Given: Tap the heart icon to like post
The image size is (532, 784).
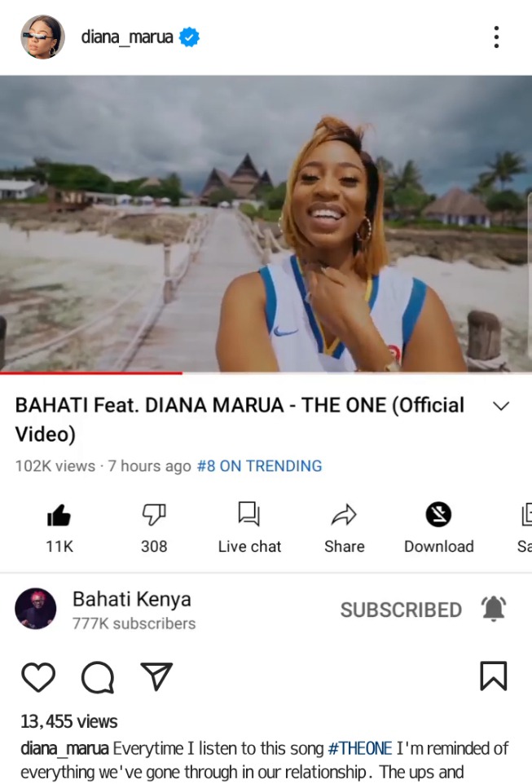Looking at the screenshot, I should pyautogui.click(x=38, y=677).
